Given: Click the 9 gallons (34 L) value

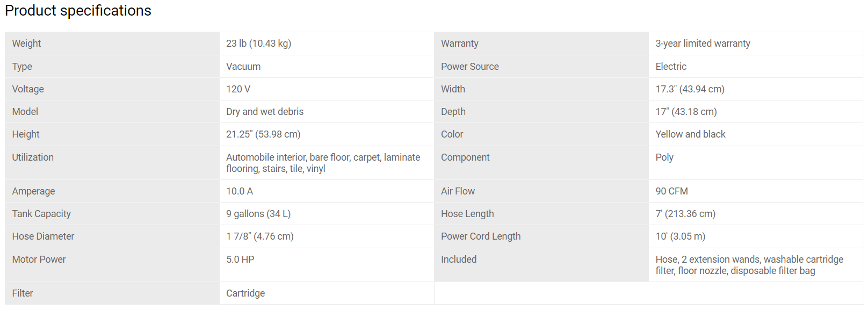Looking at the screenshot, I should tap(258, 214).
